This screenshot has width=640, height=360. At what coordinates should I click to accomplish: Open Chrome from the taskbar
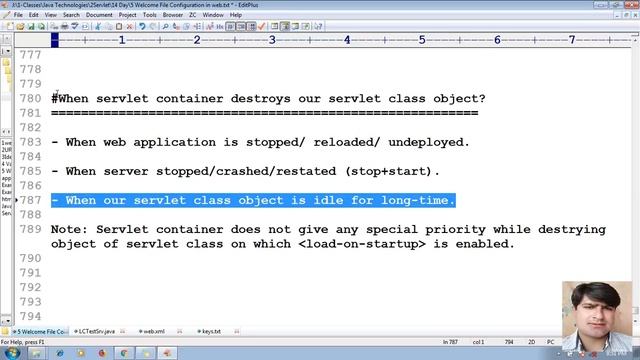124,353
